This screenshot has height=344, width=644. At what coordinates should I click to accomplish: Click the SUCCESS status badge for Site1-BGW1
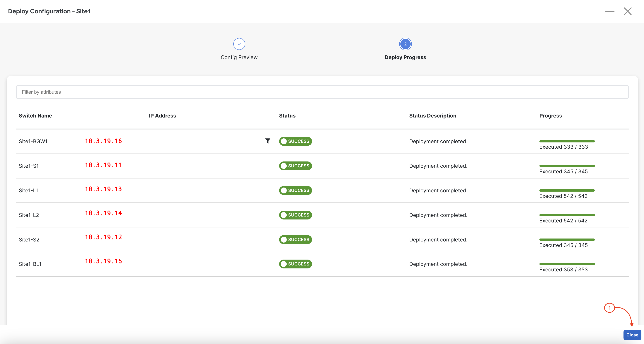295,141
